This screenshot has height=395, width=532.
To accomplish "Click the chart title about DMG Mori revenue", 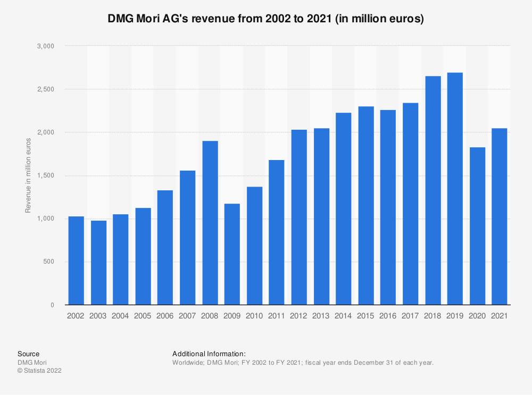I will (266, 19).
